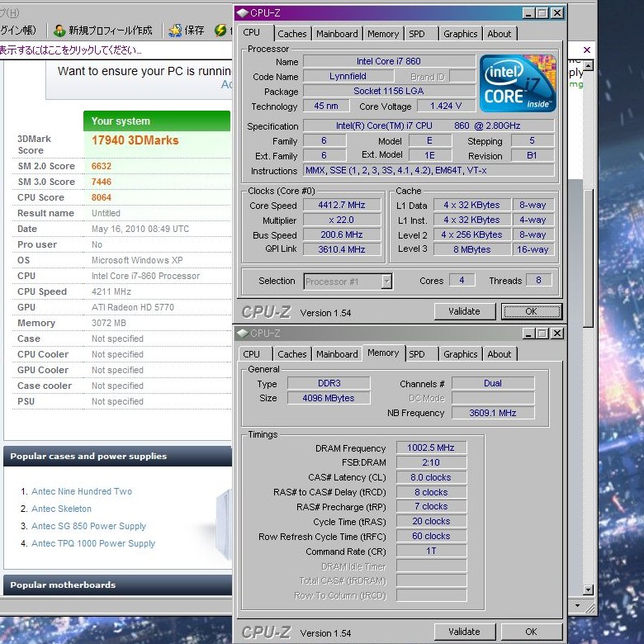Click the information bar Japanese message text
The height and width of the screenshot is (644, 644).
pyautogui.click(x=71, y=50)
